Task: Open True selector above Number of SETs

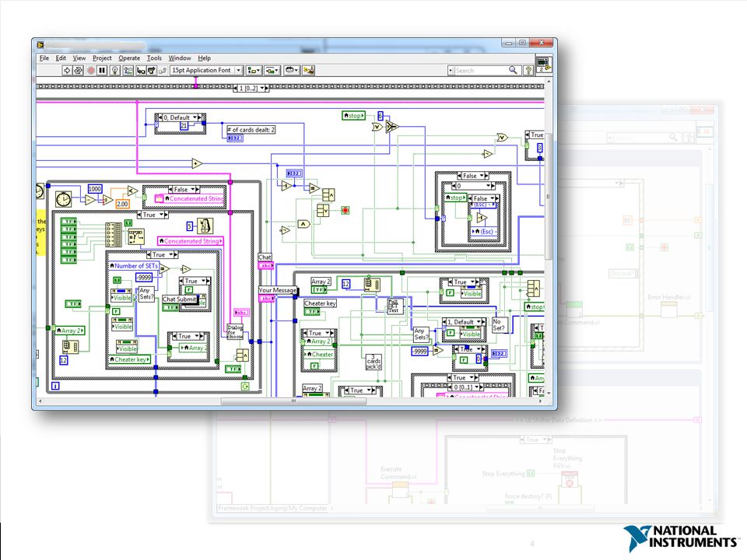Action: click(162, 255)
